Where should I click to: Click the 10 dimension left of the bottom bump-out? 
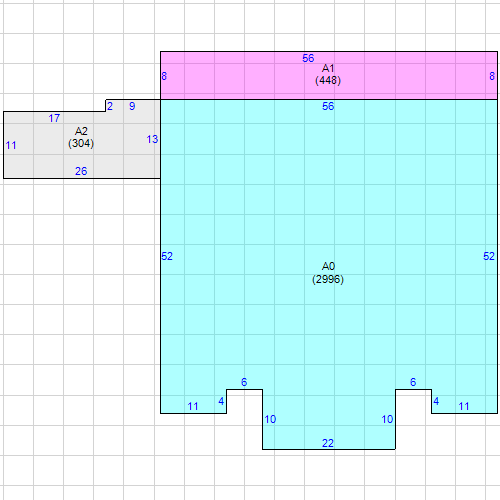point(270,419)
